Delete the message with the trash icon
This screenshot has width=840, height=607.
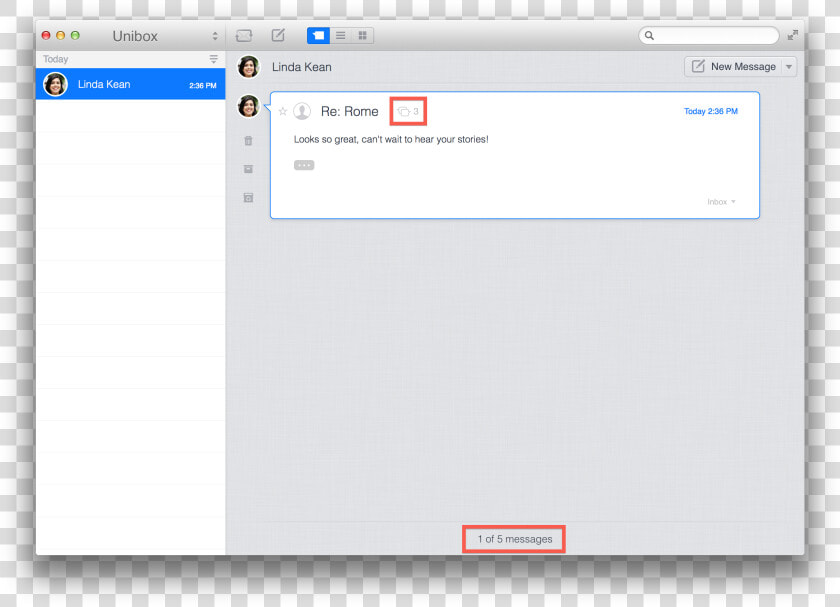point(248,141)
